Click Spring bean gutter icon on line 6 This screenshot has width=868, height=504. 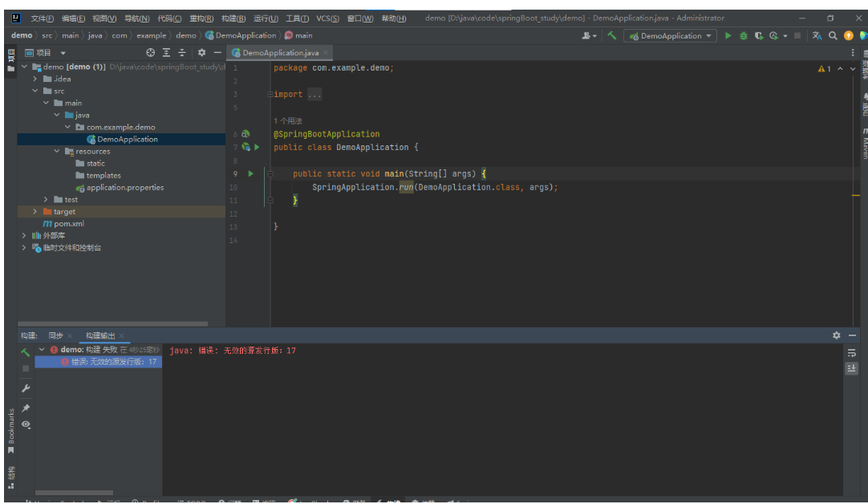[245, 134]
